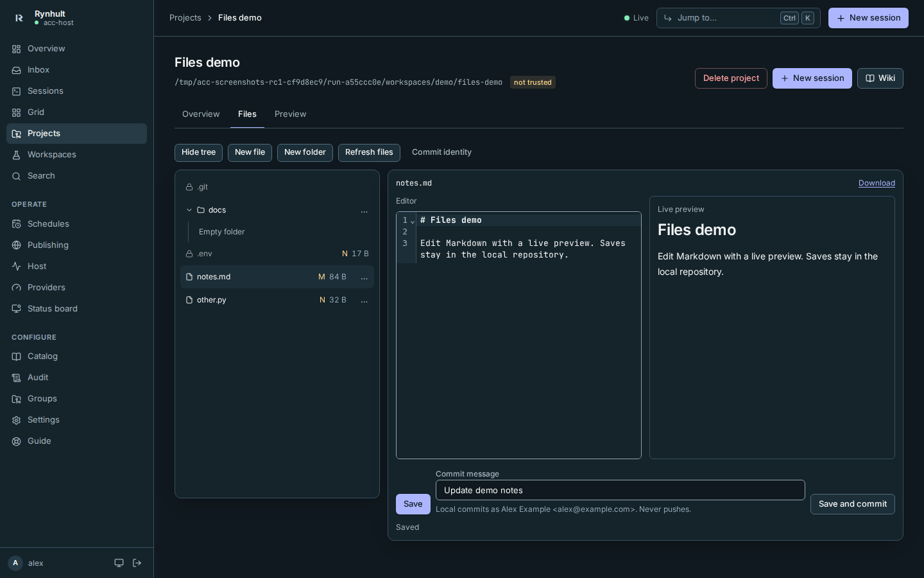
Task: Open Workspaces from the sidebar
Action: click(76, 155)
